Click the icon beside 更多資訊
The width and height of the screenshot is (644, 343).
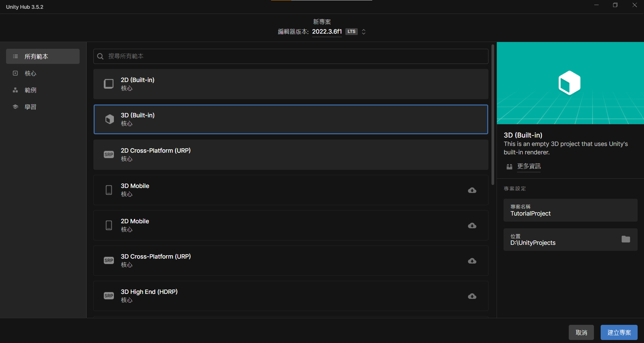509,166
